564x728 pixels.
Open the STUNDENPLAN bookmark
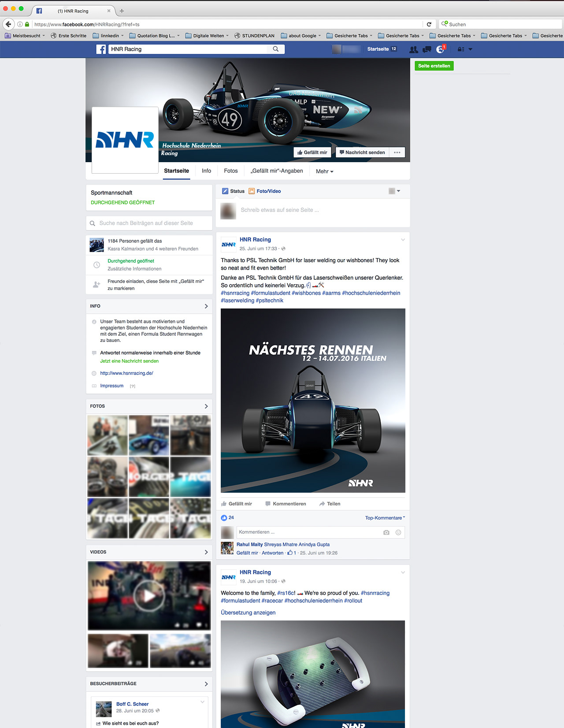point(255,36)
